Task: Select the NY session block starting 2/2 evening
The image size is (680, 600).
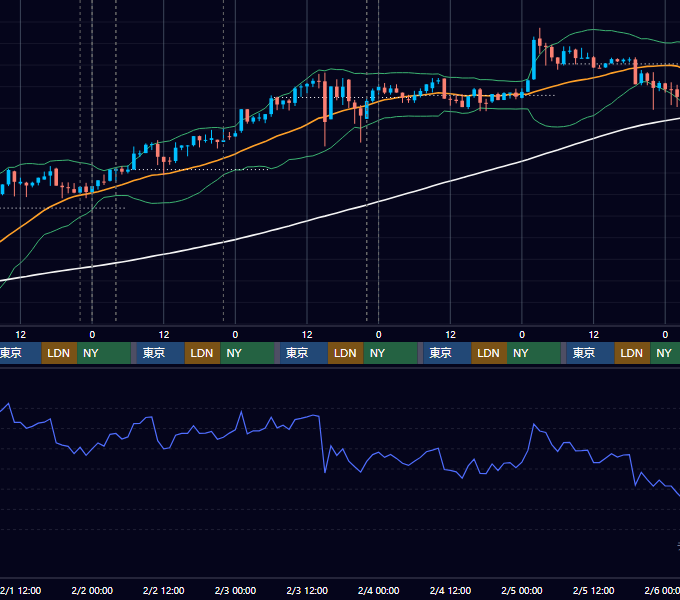Action: (x=247, y=353)
